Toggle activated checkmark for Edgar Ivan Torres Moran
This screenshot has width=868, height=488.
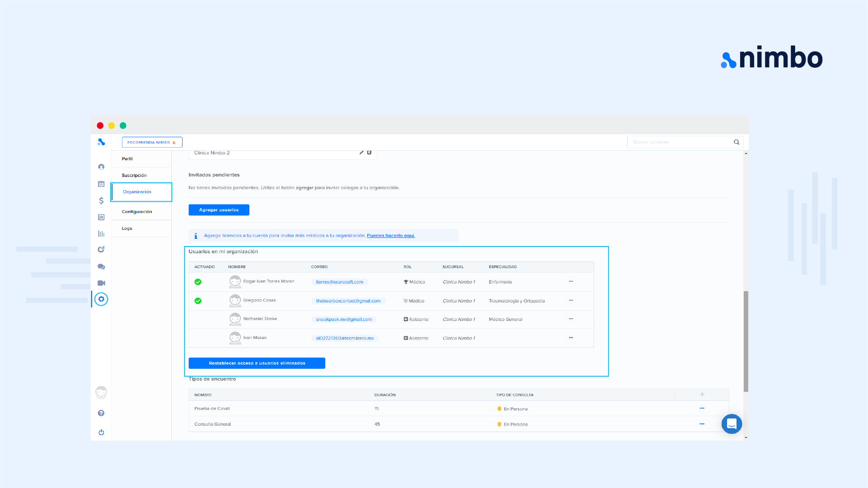pyautogui.click(x=198, y=282)
